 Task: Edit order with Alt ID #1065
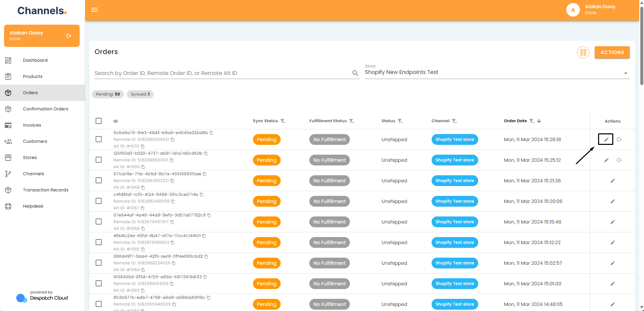coord(613,242)
